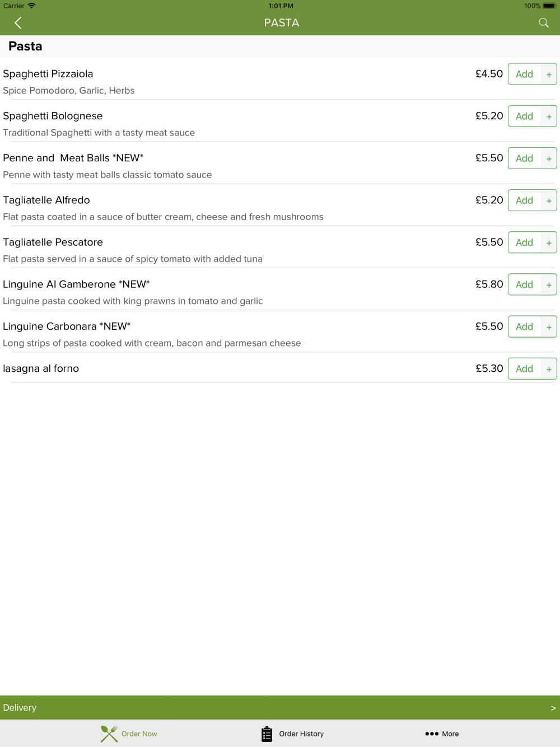Open search with the magnifier icon
The width and height of the screenshot is (560, 747).
pos(543,23)
